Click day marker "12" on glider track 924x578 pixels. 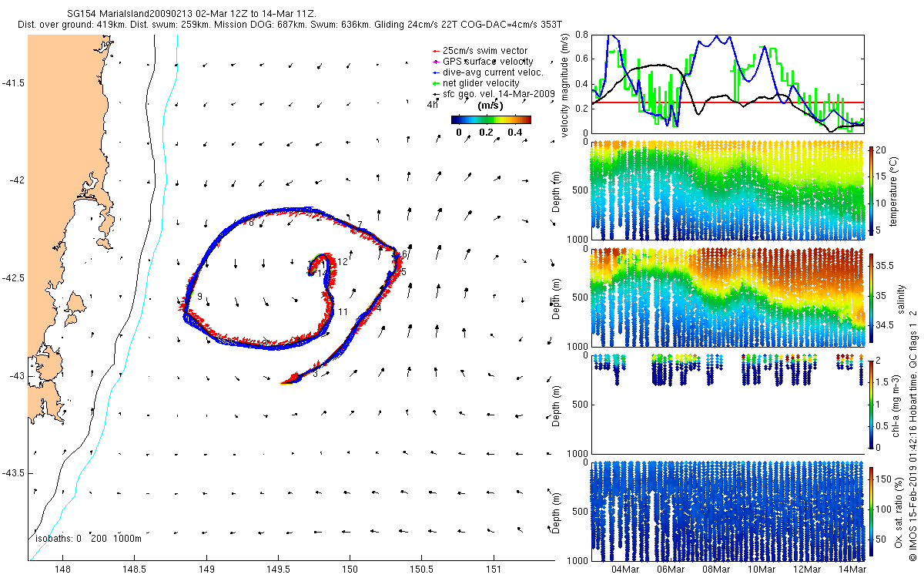coord(343,262)
